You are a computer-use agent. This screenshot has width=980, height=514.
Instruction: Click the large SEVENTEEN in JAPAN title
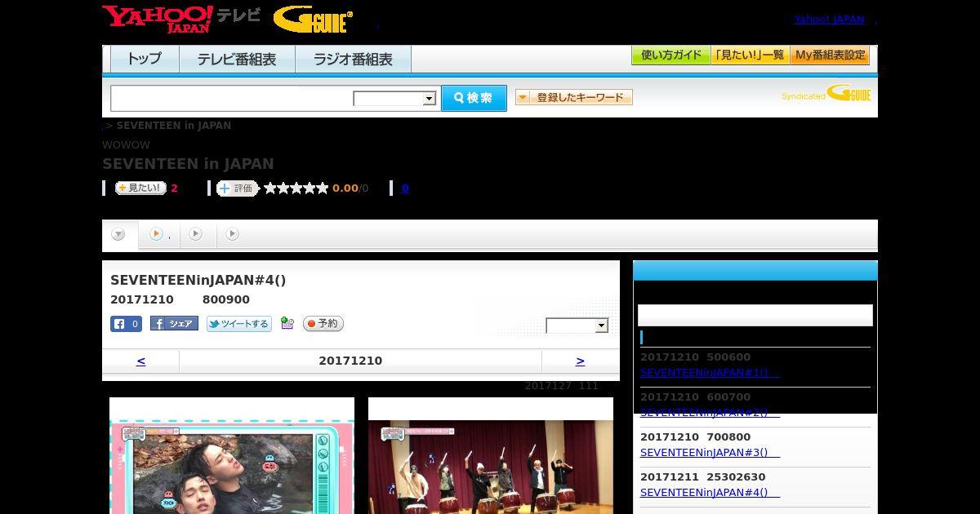(x=188, y=164)
